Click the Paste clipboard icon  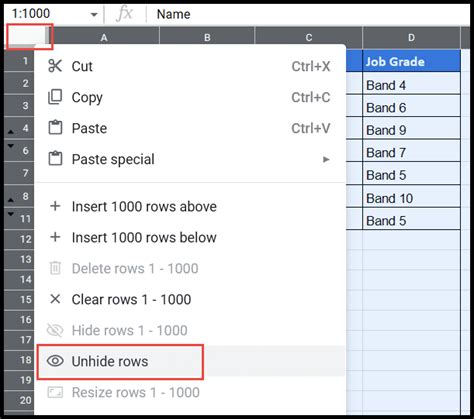(x=55, y=128)
